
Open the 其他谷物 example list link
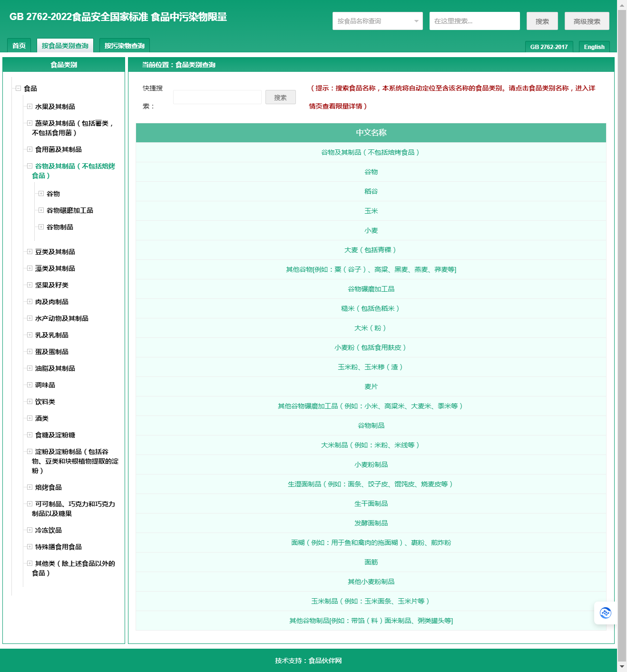click(x=371, y=269)
